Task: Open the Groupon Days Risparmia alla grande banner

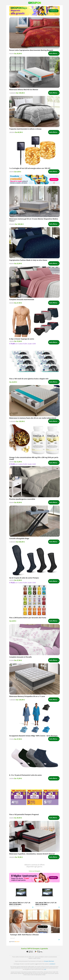Action: coord(34,11)
